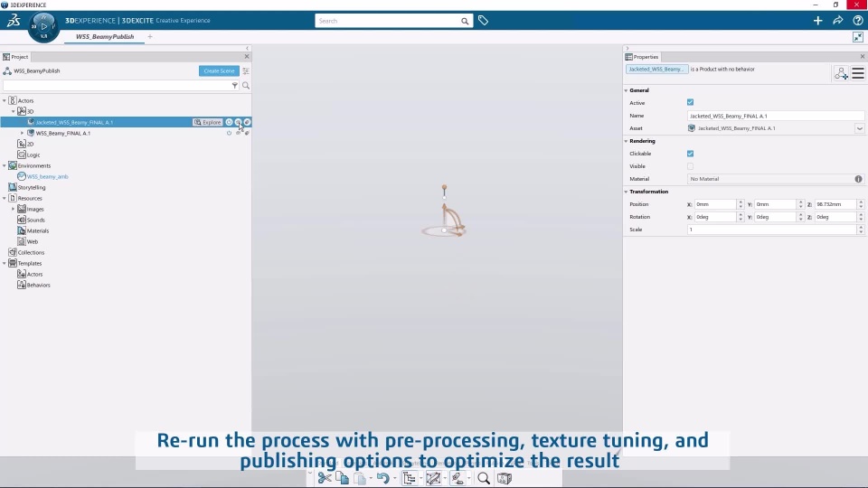This screenshot has height=488, width=868.
Task: Enable the Visible checkbox
Action: 690,166
